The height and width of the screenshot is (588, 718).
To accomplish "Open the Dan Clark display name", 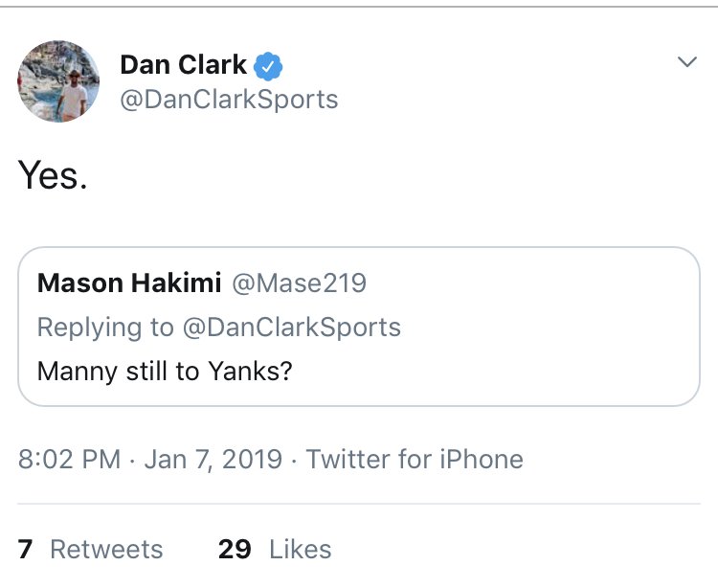I will [184, 66].
